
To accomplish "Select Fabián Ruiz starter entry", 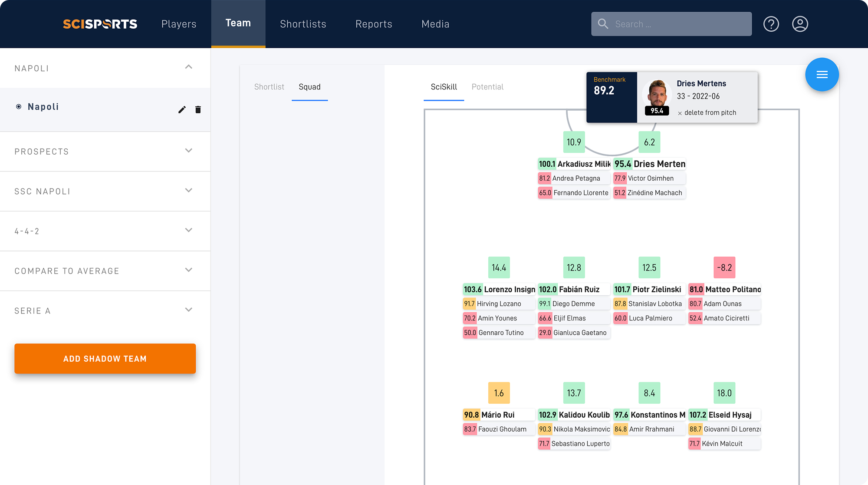I will (x=574, y=289).
